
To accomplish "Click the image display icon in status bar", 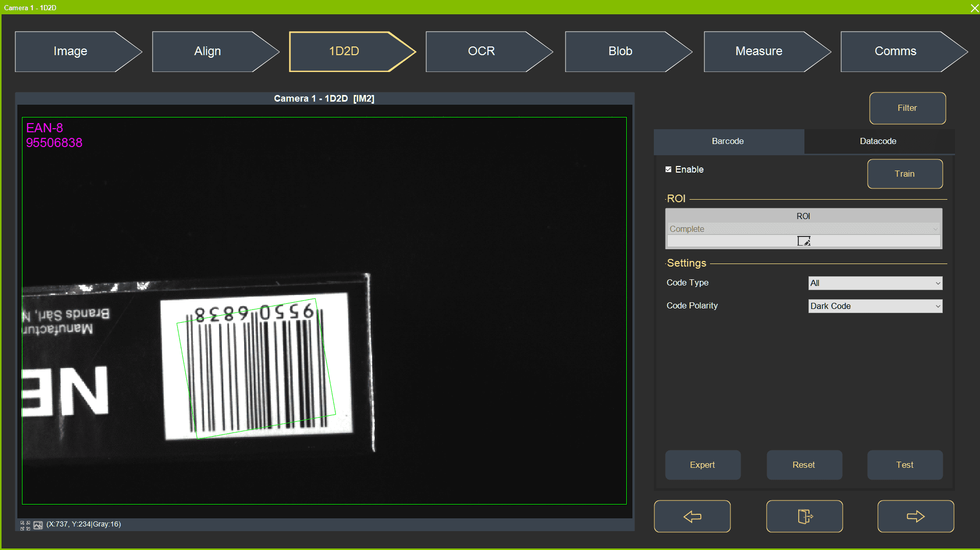I will (38, 525).
